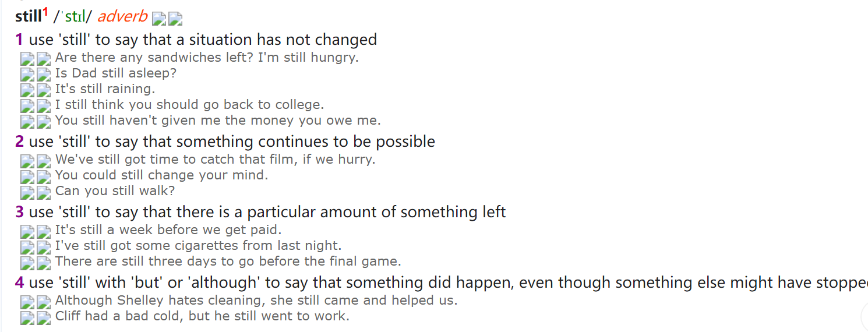The height and width of the screenshot is (332, 868).
Task: Click first audio icon beside the adverb label
Action: (159, 19)
